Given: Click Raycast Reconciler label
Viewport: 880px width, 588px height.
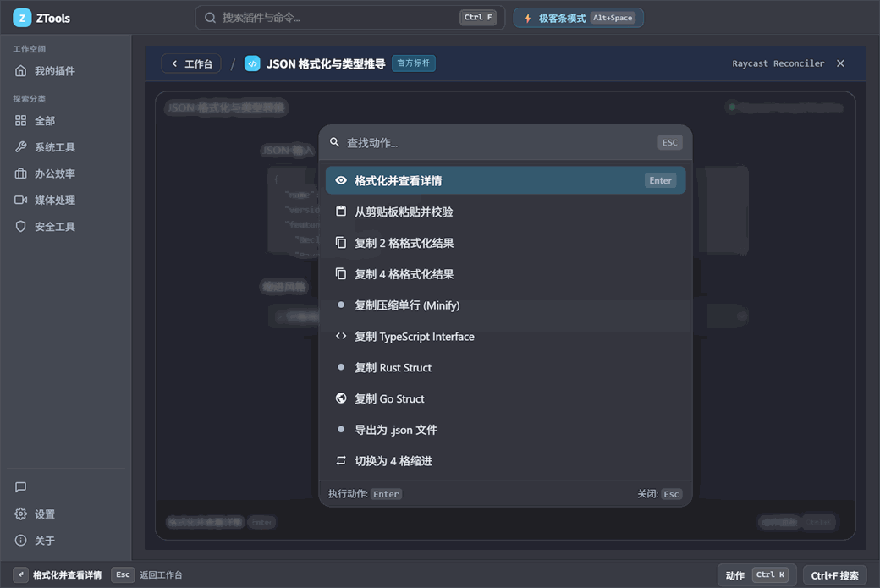Looking at the screenshot, I should pyautogui.click(x=778, y=63).
